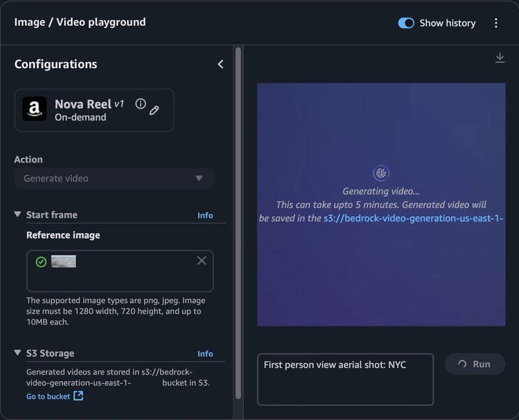This screenshot has height=420, width=519.
Task: Click the Generating video... status text
Action: tap(381, 191)
